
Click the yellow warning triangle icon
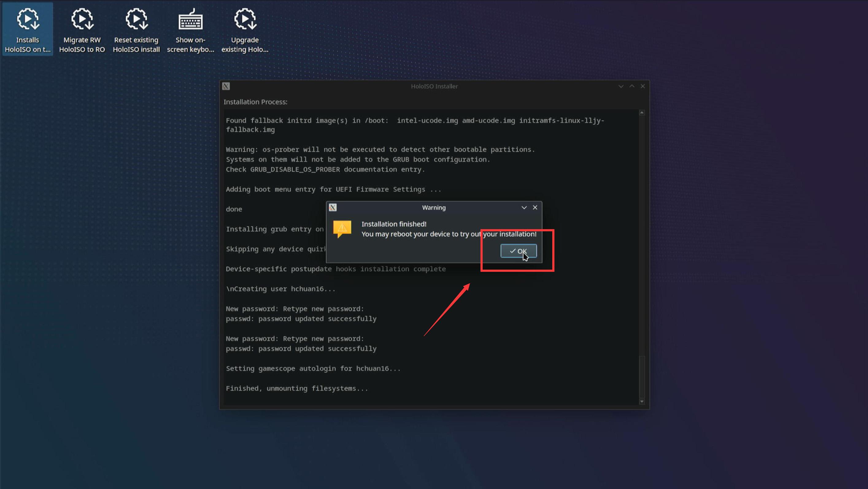click(x=342, y=229)
